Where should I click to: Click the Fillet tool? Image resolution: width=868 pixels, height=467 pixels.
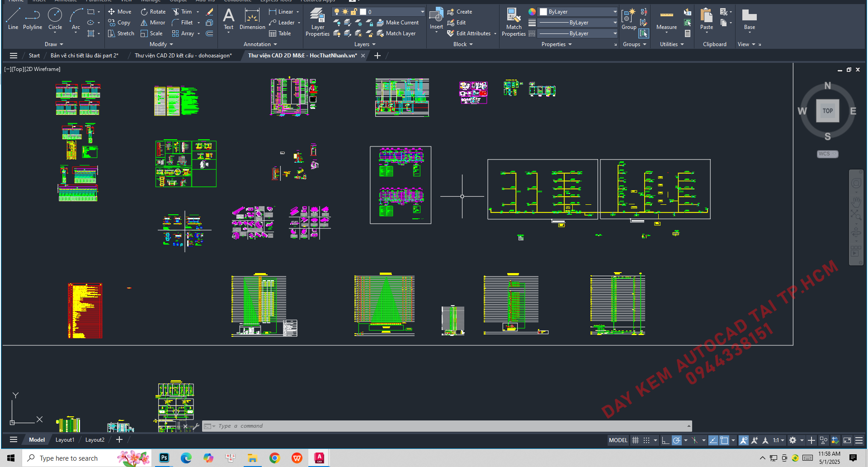(x=183, y=23)
